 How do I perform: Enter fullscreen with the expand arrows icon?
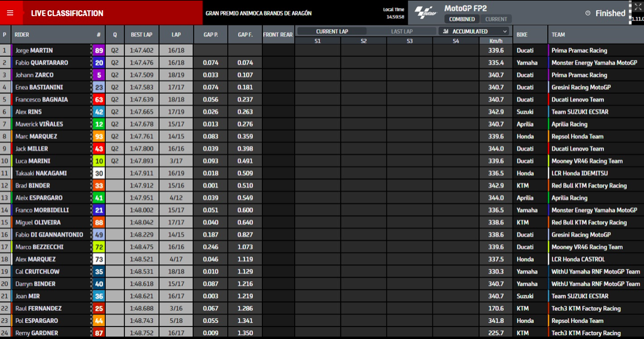pos(637,7)
